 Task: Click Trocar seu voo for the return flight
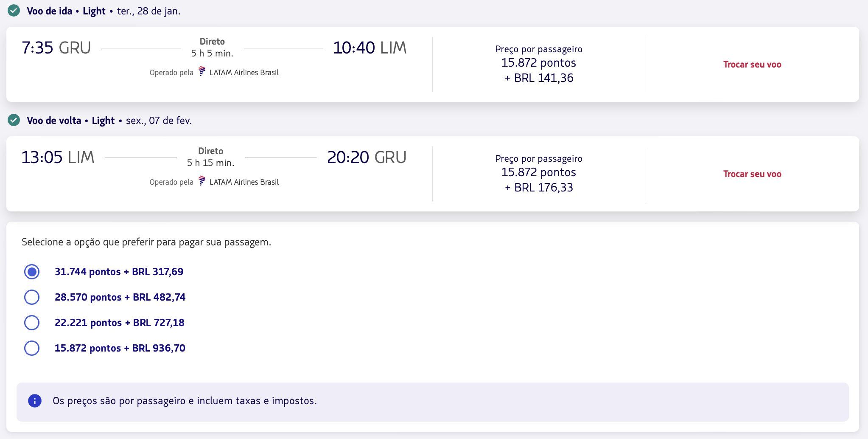[x=752, y=174]
